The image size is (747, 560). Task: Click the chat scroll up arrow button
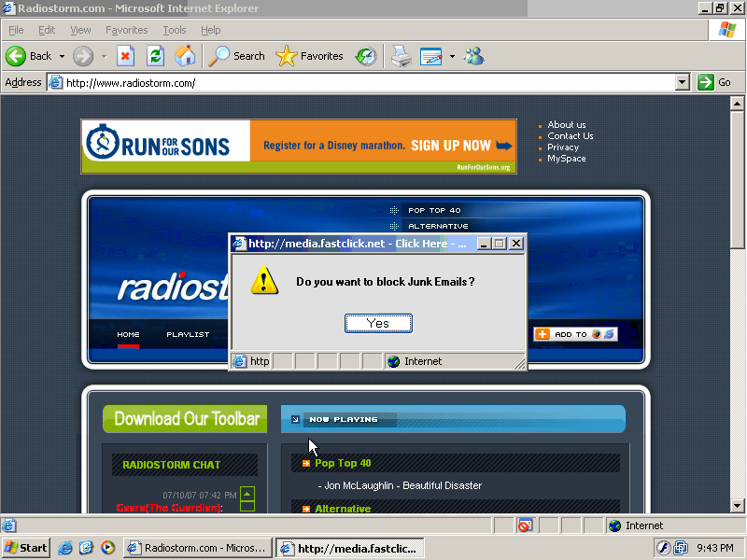tap(247, 494)
